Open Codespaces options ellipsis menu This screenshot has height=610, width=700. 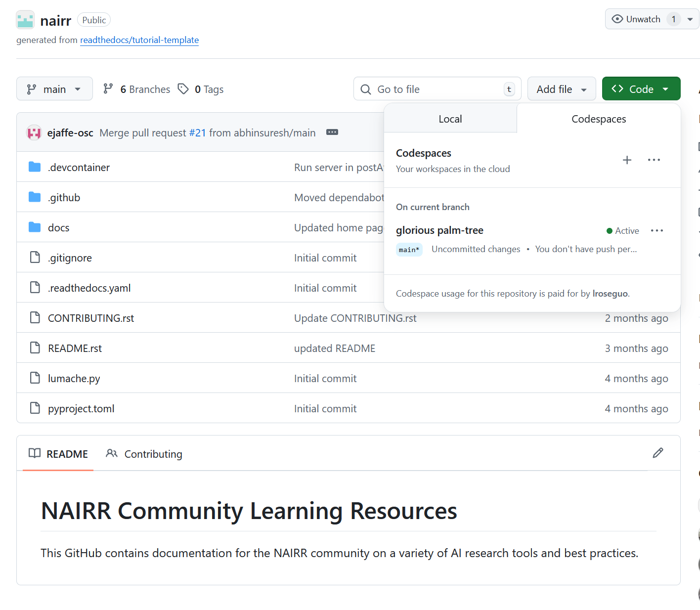(654, 160)
